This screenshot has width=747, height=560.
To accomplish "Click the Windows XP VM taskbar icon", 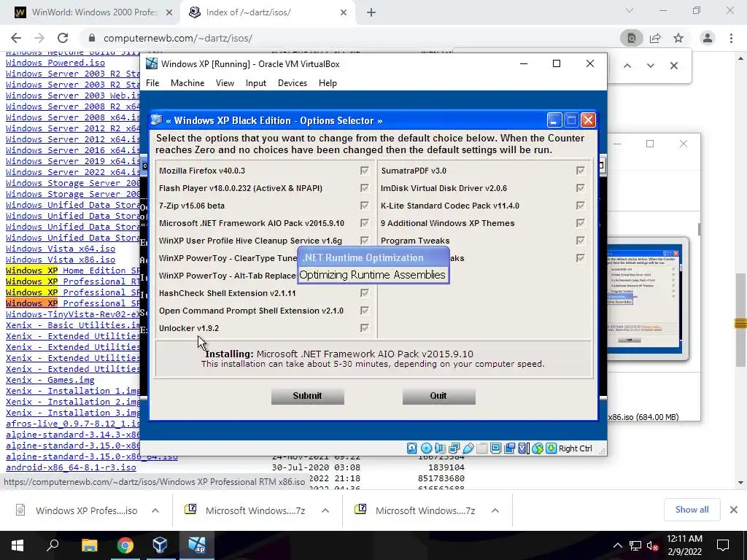I will pyautogui.click(x=196, y=545).
